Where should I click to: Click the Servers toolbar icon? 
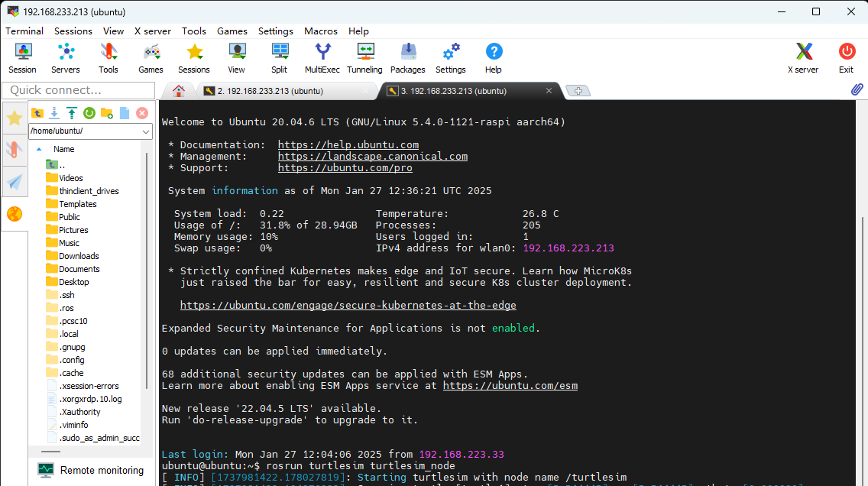[x=66, y=57]
